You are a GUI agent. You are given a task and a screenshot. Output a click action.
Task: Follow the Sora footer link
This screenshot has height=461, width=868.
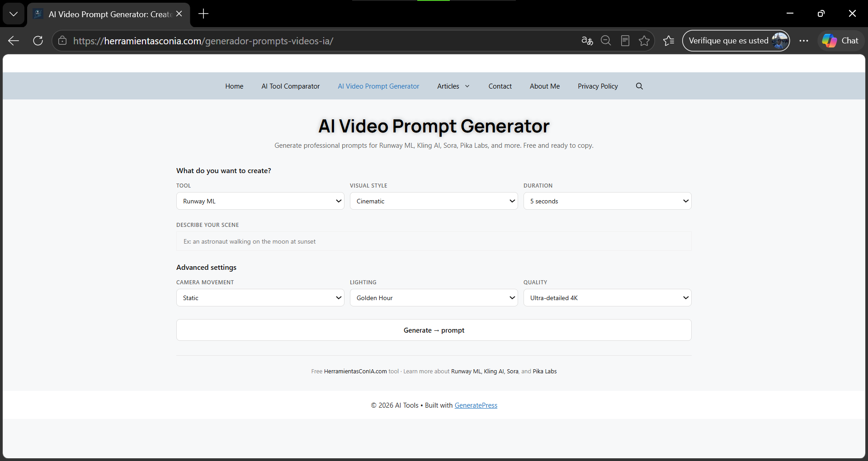click(x=512, y=372)
